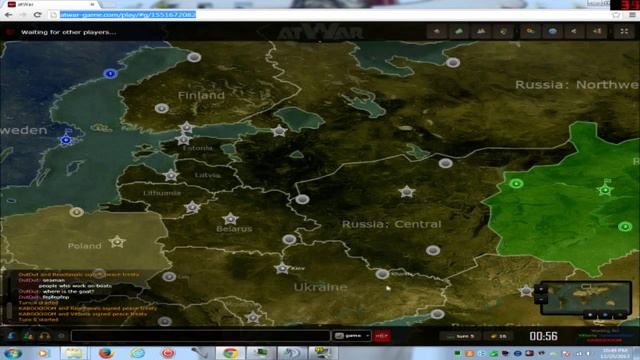Open the game chat channel dropdown
This screenshot has width=640, height=360.
tap(352, 336)
